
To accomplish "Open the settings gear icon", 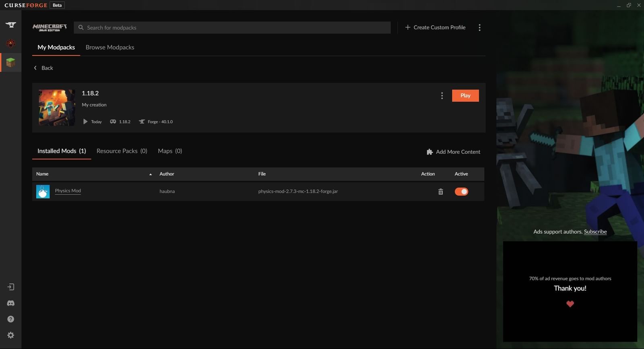I will click(11, 335).
